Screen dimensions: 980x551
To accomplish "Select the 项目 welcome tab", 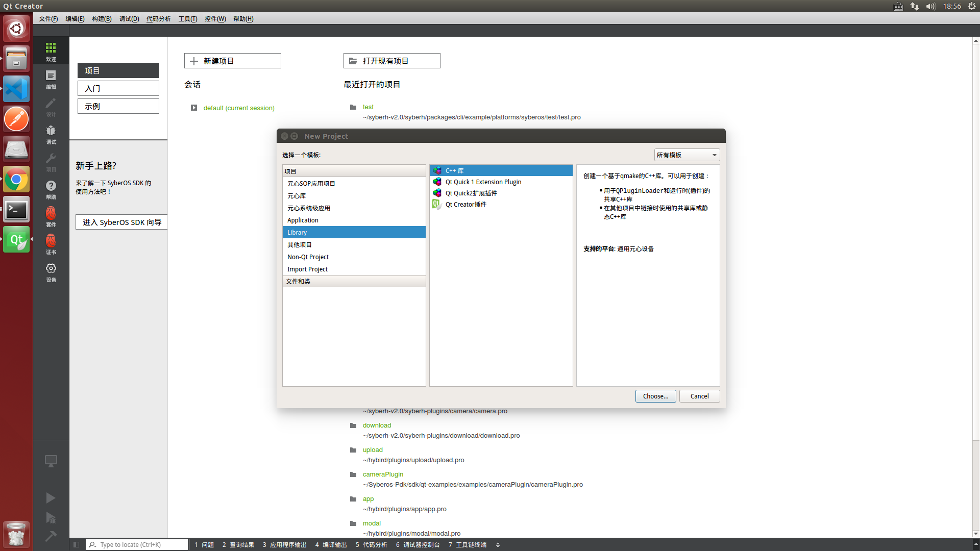I will [x=118, y=70].
